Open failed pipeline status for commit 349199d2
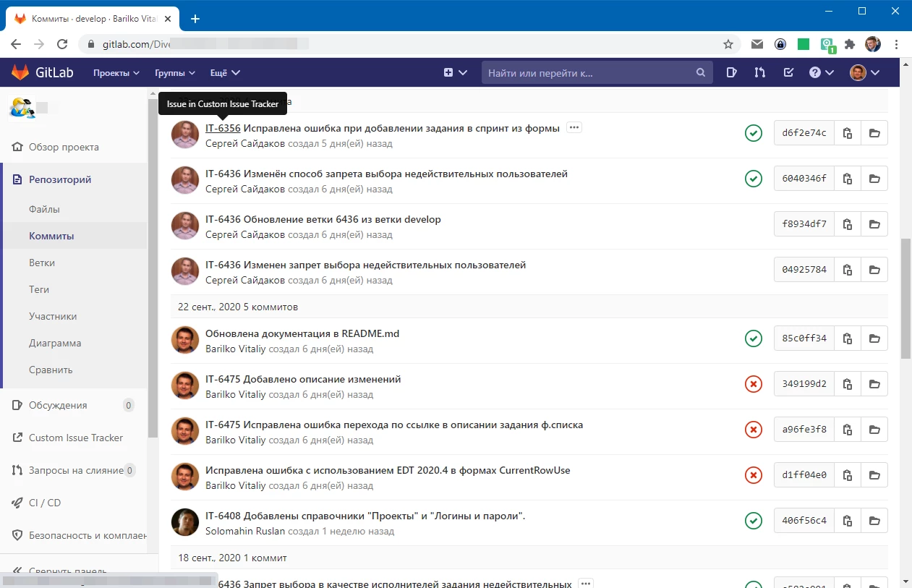Screen dimensions: 912x588 (x=754, y=384)
